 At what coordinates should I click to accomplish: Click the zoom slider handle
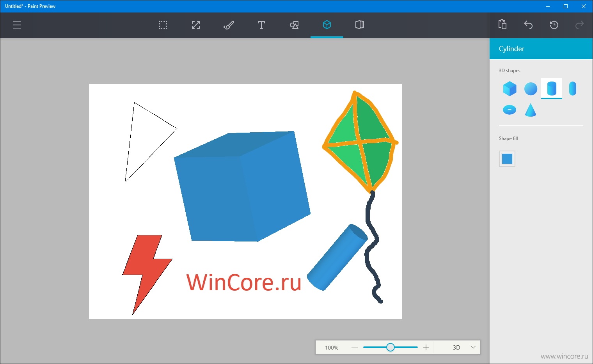tap(391, 347)
